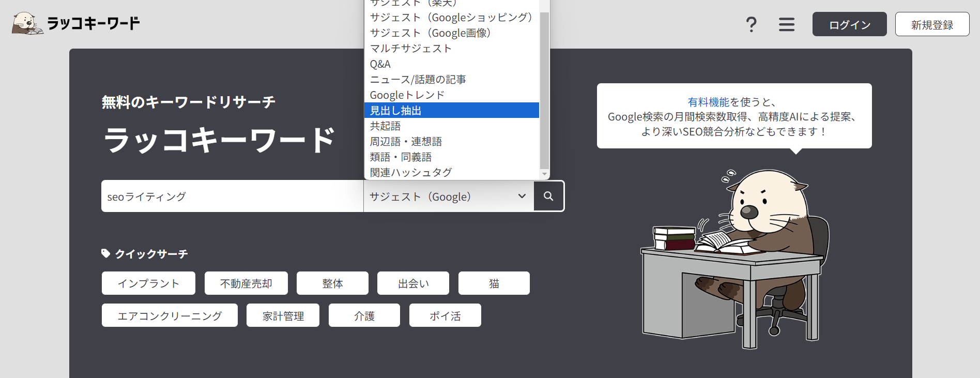Image resolution: width=980 pixels, height=378 pixels.
Task: Click quick search tag インプラント
Action: tap(148, 283)
